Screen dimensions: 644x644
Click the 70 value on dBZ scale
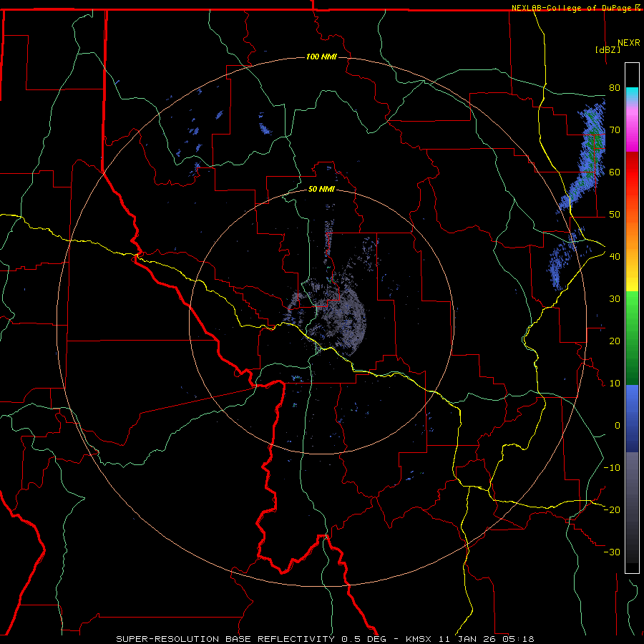615,130
